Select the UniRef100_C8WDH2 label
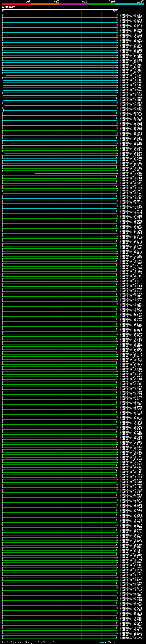 [131, 198]
